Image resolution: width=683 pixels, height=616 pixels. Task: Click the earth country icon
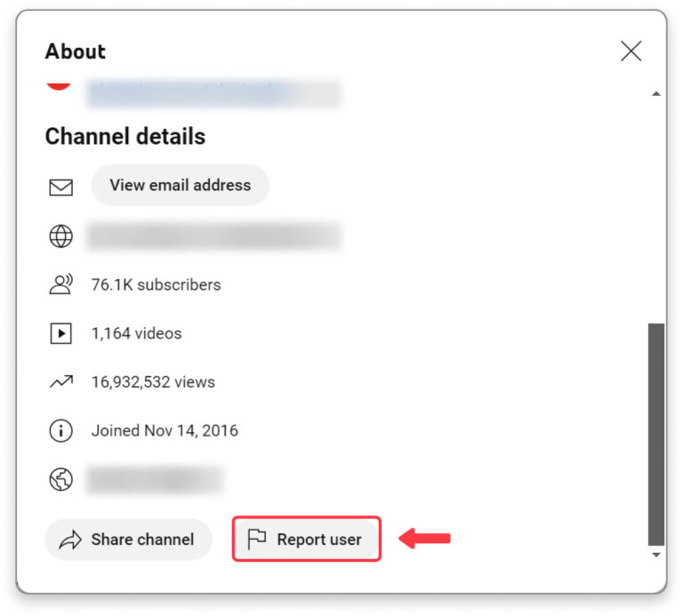point(60,480)
